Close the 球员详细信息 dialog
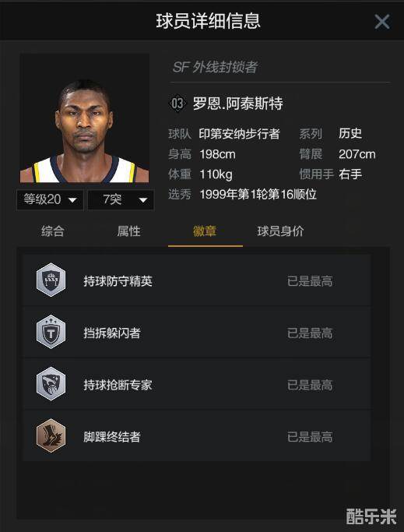The height and width of the screenshot is (532, 404). pos(382,22)
